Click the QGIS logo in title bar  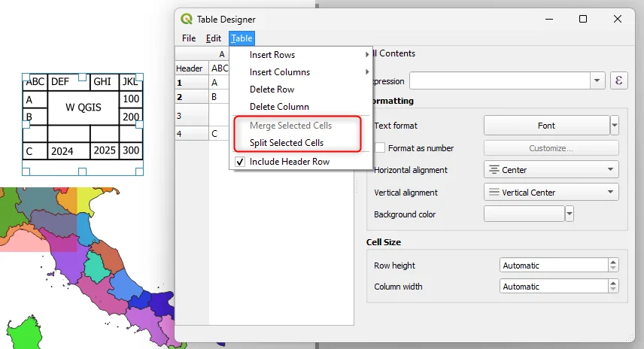(187, 19)
